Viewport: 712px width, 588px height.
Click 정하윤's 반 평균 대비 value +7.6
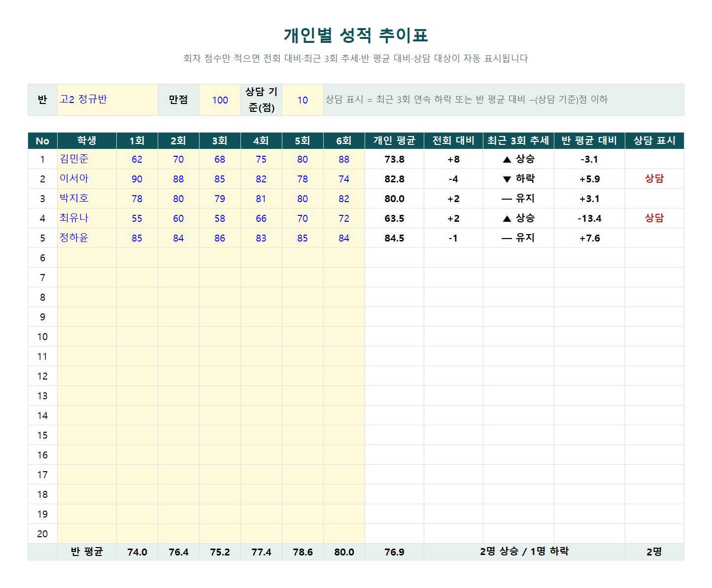click(589, 238)
